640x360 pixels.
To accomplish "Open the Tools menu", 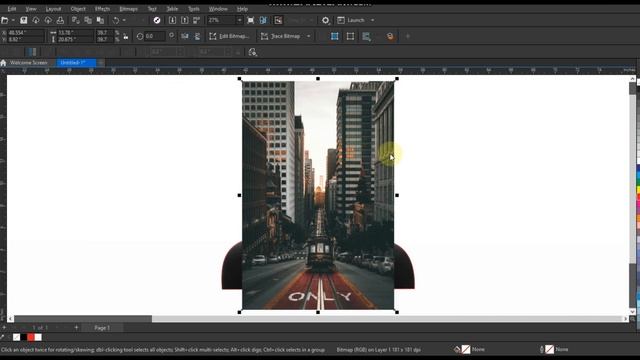I will click(x=193, y=9).
